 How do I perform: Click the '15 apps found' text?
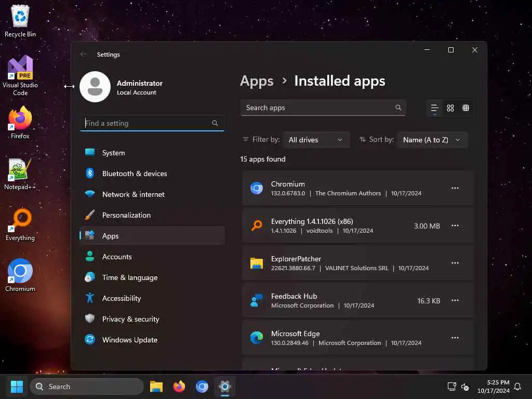[x=263, y=159]
